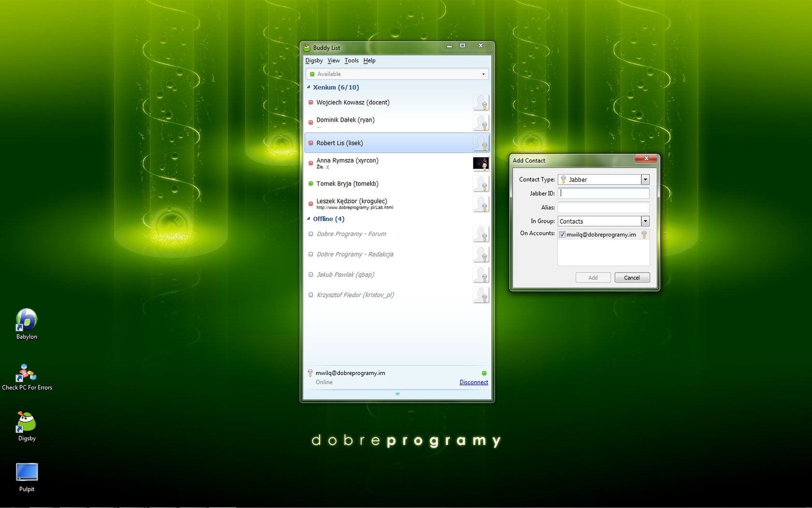Screen dimensions: 812x508
Task: Click the Jabber bulb icon beside mwilq account in Buddy List
Action: pos(310,373)
